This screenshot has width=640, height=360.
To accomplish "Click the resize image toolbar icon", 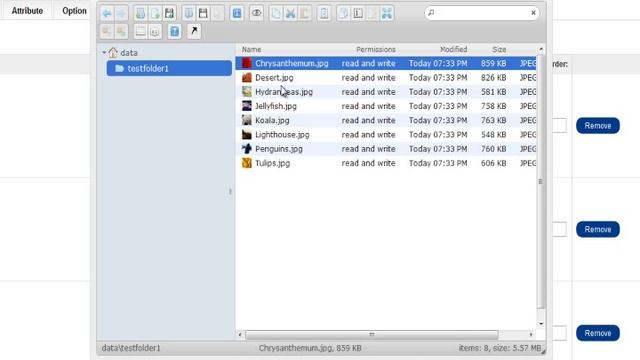I will tap(387, 13).
